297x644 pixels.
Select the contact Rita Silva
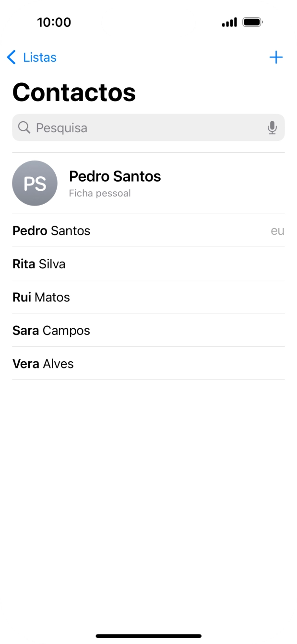pyautogui.click(x=39, y=264)
